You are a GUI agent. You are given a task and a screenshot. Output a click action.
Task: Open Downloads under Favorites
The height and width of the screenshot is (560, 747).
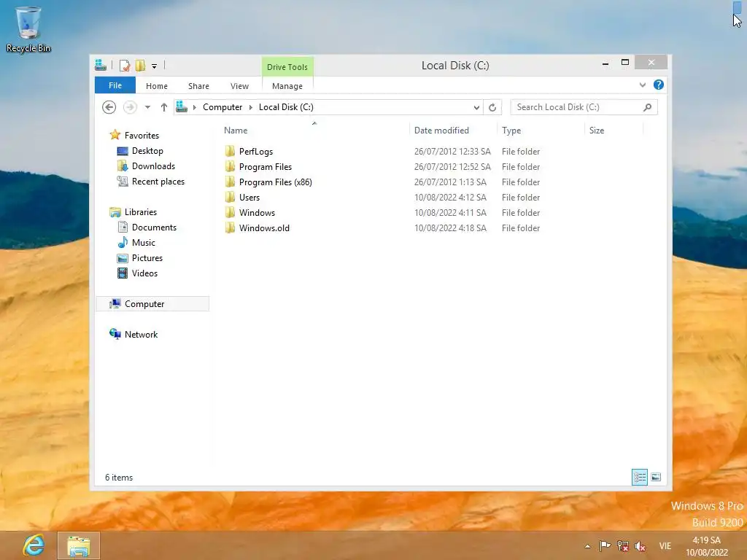tap(153, 166)
